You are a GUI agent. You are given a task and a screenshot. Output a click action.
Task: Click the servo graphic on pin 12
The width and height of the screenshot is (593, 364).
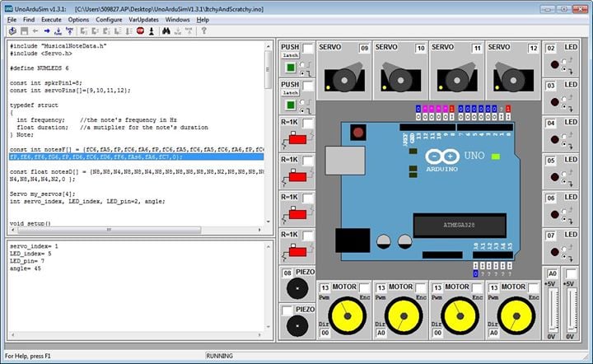coord(513,78)
